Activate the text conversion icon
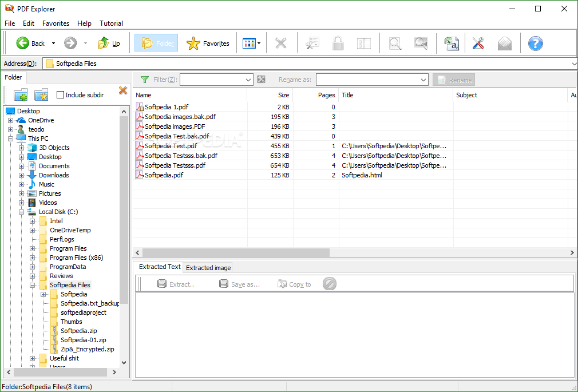 452,43
